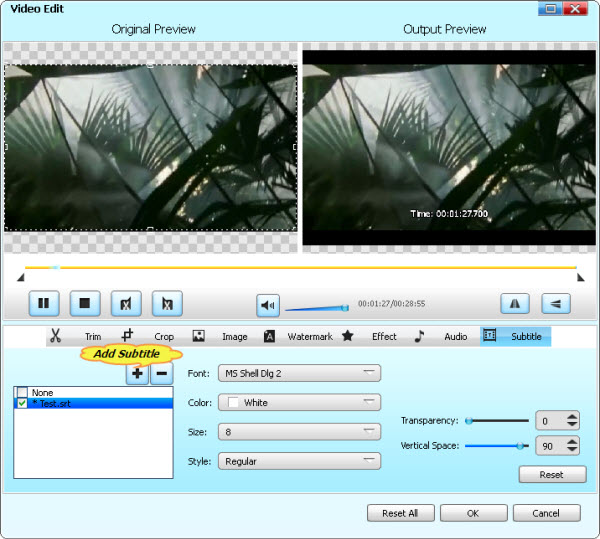
Task: Open the Trim tab
Action: (93, 337)
